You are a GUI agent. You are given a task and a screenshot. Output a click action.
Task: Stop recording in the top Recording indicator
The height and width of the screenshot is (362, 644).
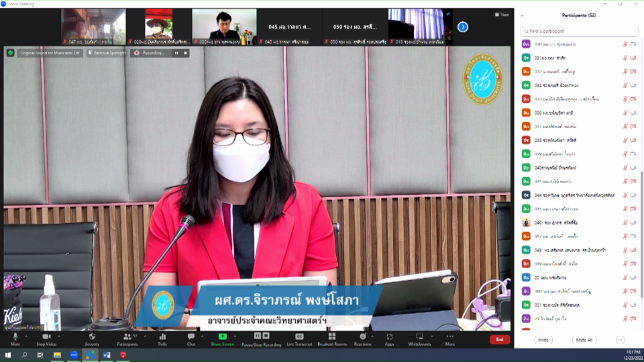pyautogui.click(x=185, y=53)
